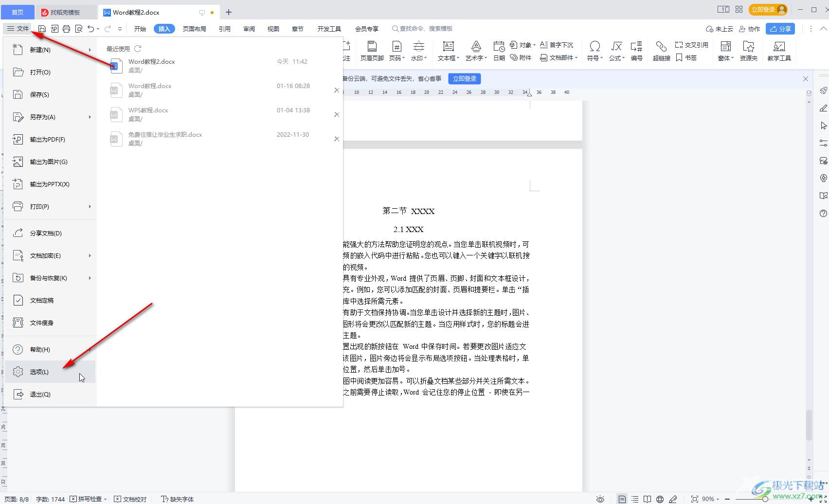Open the Resource folder (资源夹)
The height and width of the screenshot is (504, 829).
[749, 51]
